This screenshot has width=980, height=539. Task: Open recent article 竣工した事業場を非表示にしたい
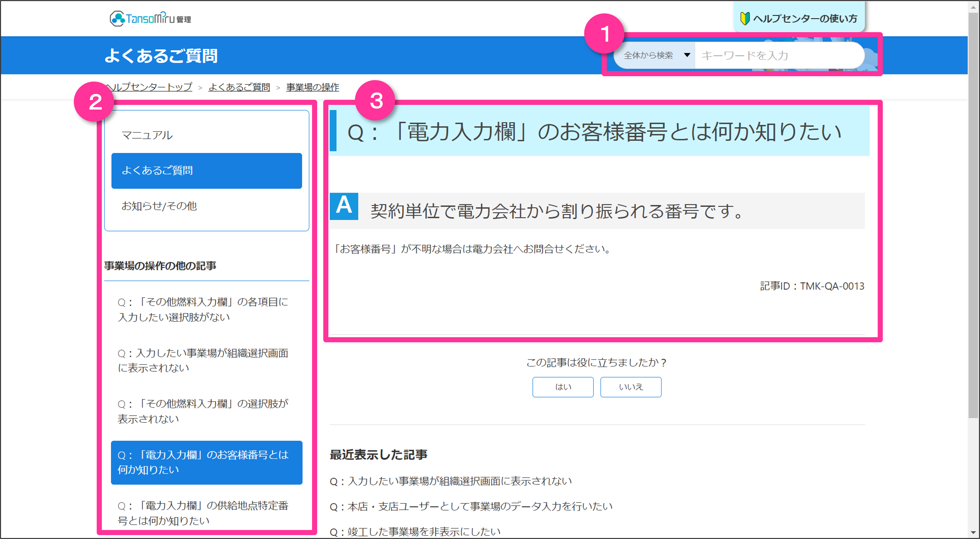pos(415,531)
